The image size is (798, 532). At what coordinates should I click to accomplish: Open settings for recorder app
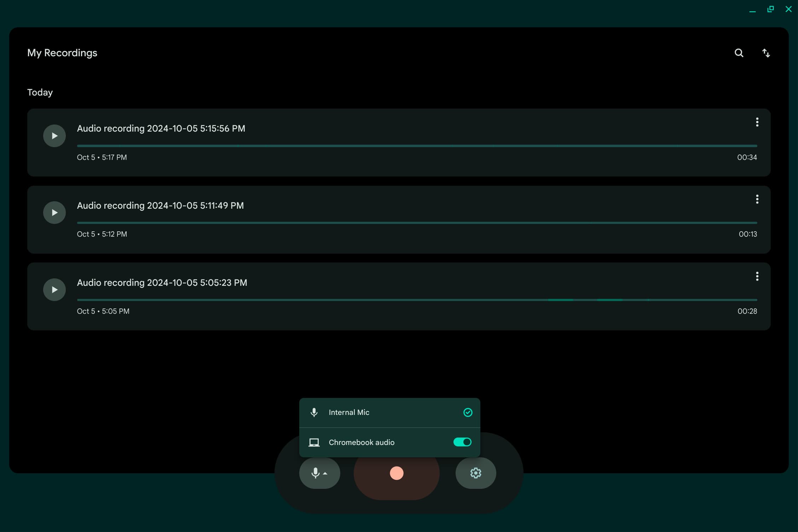(x=475, y=473)
